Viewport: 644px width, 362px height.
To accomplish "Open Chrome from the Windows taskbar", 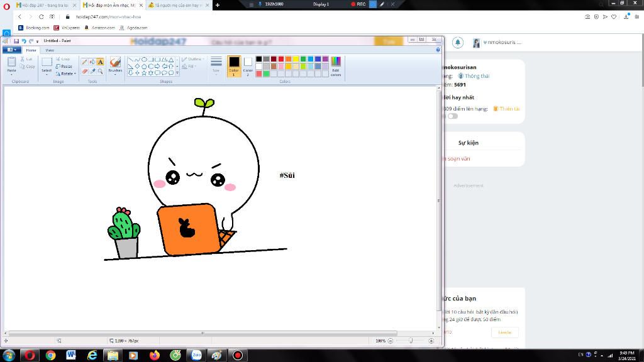I will (x=50, y=356).
